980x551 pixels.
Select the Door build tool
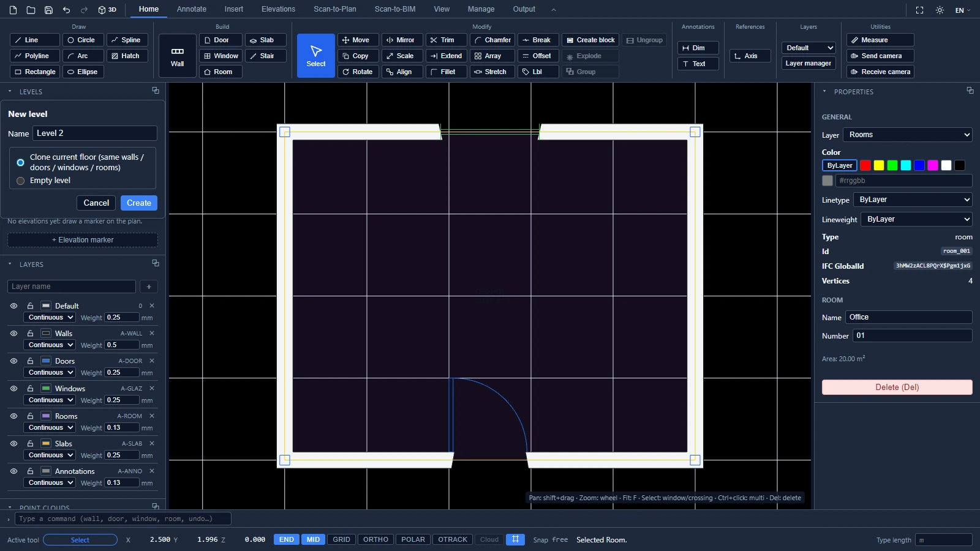pyautogui.click(x=221, y=40)
